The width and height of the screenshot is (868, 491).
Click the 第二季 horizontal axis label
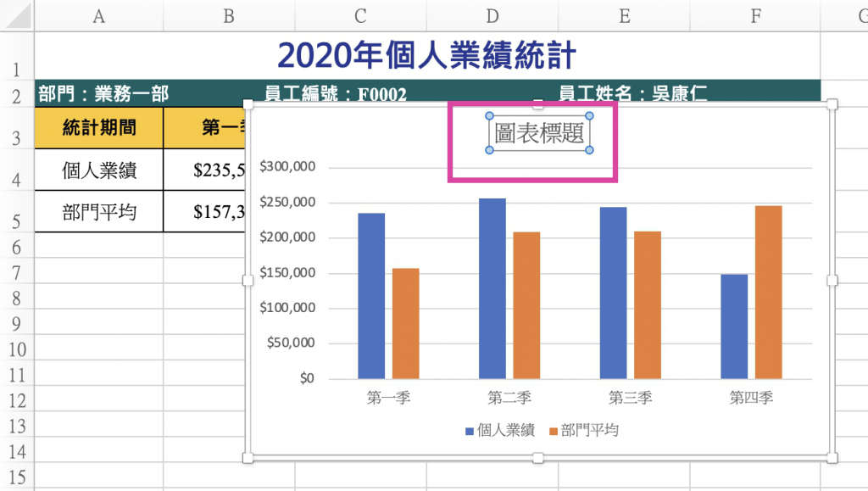509,398
